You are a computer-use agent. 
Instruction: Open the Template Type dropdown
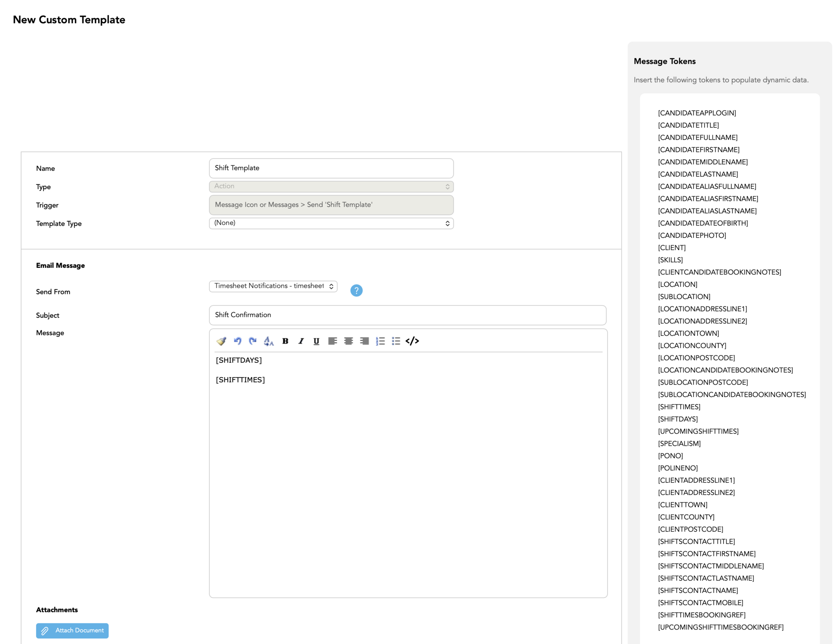[x=331, y=223]
